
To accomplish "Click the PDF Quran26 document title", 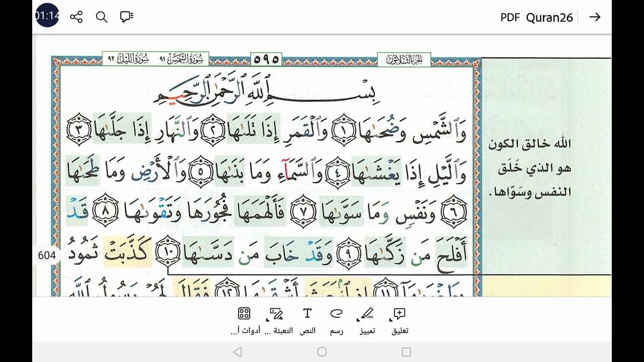I will (x=536, y=17).
